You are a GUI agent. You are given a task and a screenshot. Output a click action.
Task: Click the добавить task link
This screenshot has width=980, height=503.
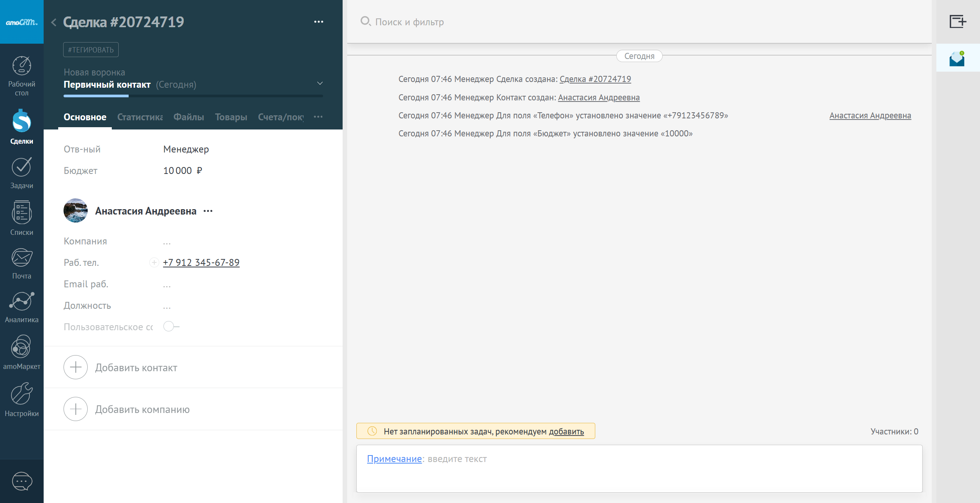(566, 431)
